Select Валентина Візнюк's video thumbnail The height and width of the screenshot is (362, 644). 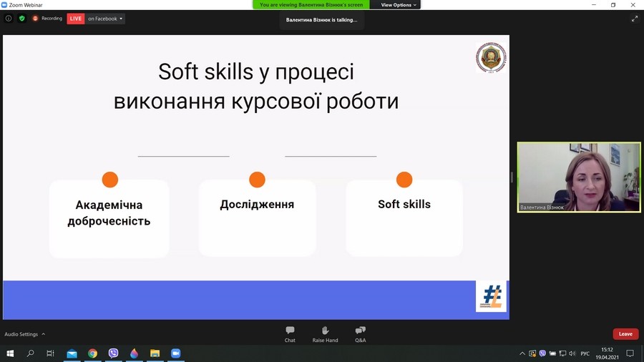point(579,177)
